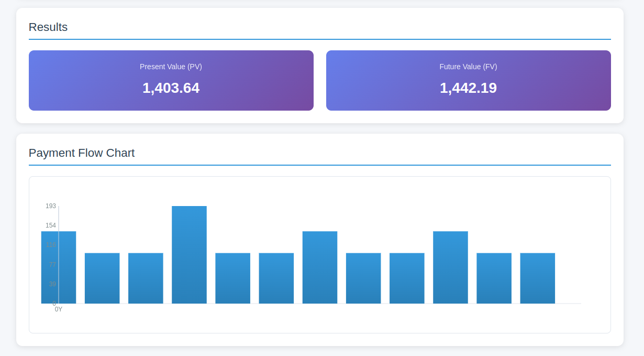The image size is (644, 356).
Task: Click the second bar in the chart
Action: pos(102,278)
